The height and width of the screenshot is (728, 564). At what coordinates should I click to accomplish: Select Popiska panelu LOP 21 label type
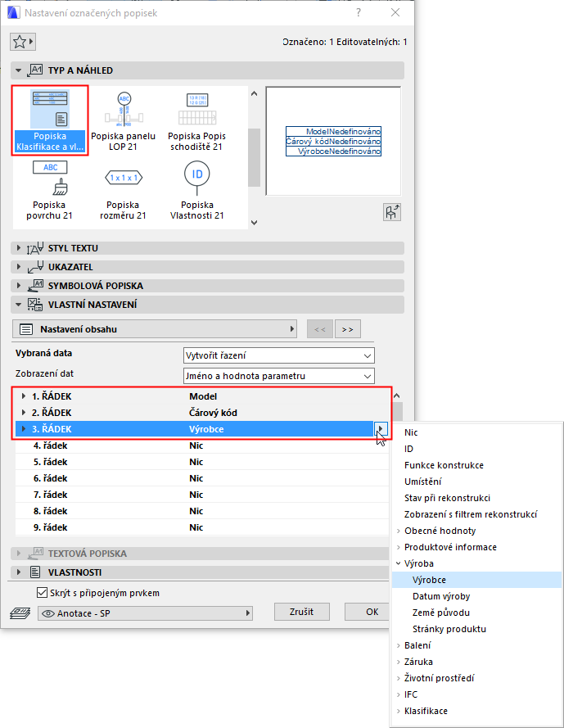coord(123,120)
